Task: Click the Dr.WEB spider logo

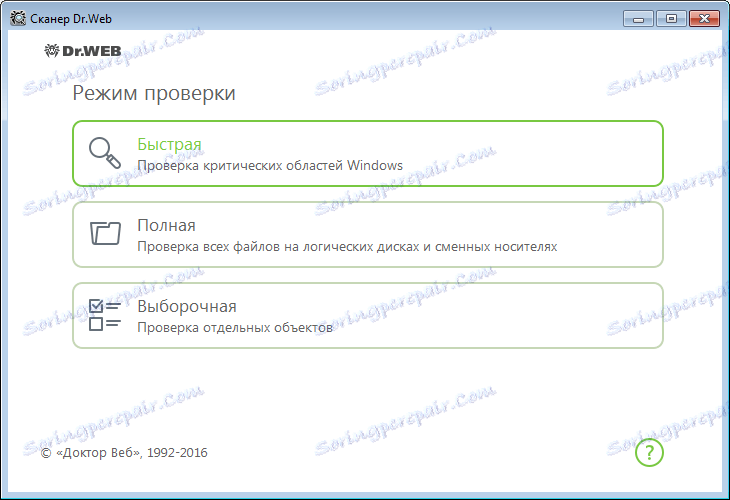Action: [x=83, y=51]
